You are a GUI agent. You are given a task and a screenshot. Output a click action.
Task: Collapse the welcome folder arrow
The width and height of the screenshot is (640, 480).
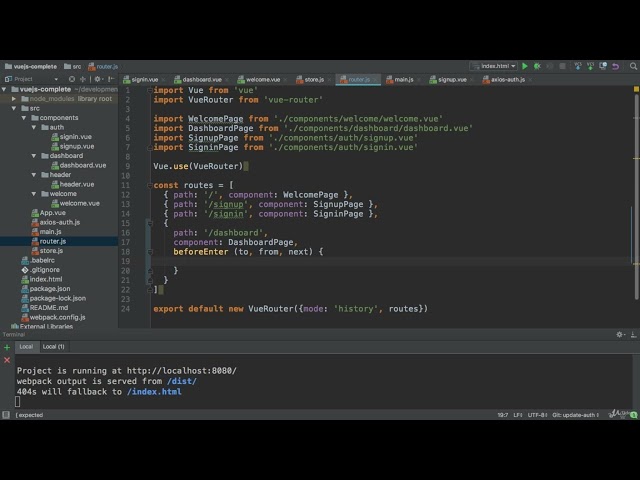(34, 193)
